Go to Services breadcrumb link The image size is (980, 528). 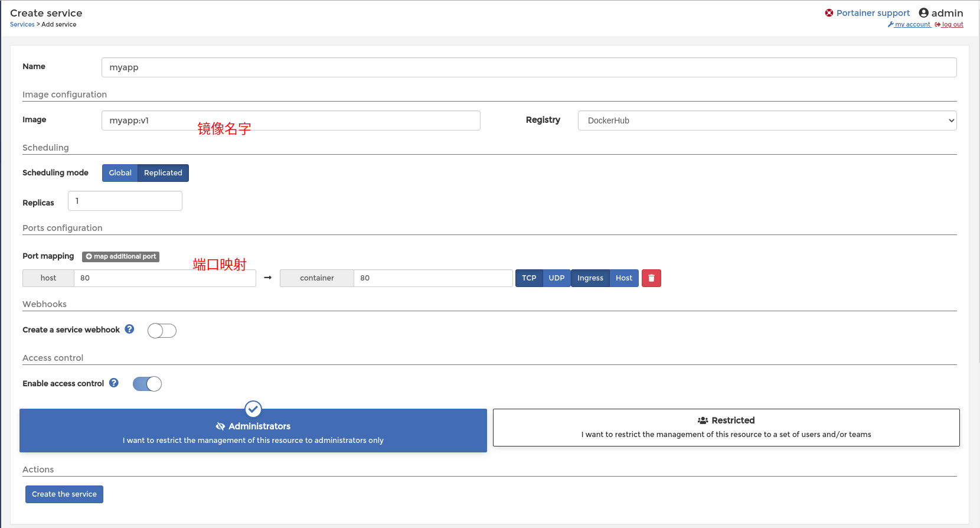point(22,24)
